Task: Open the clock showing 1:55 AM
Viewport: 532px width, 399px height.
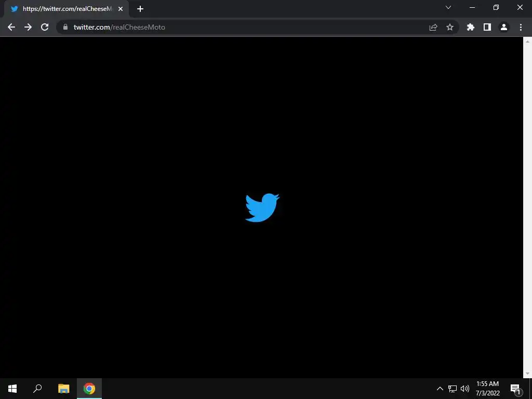Action: [487, 389]
